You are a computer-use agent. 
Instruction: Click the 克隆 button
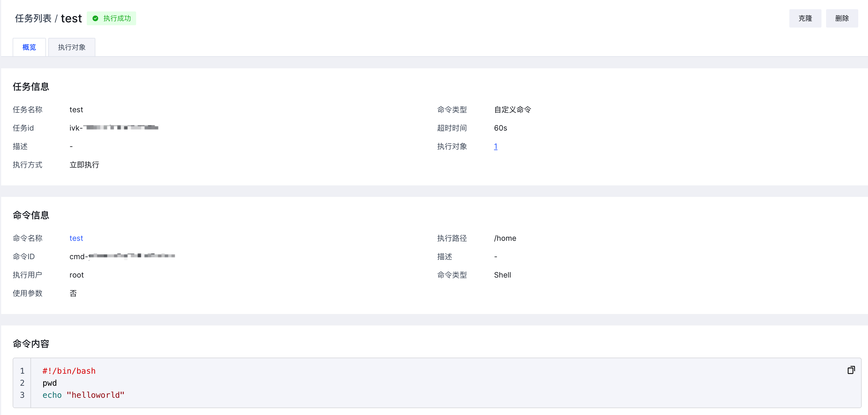[805, 18]
